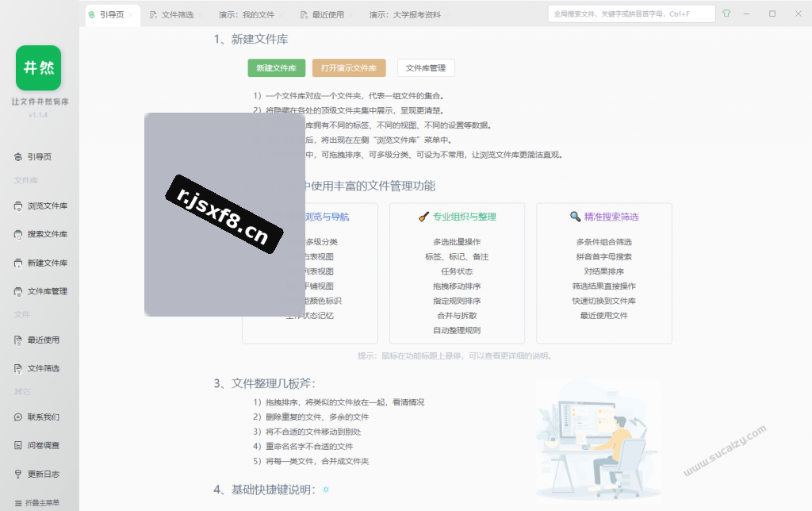The image size is (812, 511).
Task: Open 最近使用 in the left sidebar
Action: click(36, 340)
